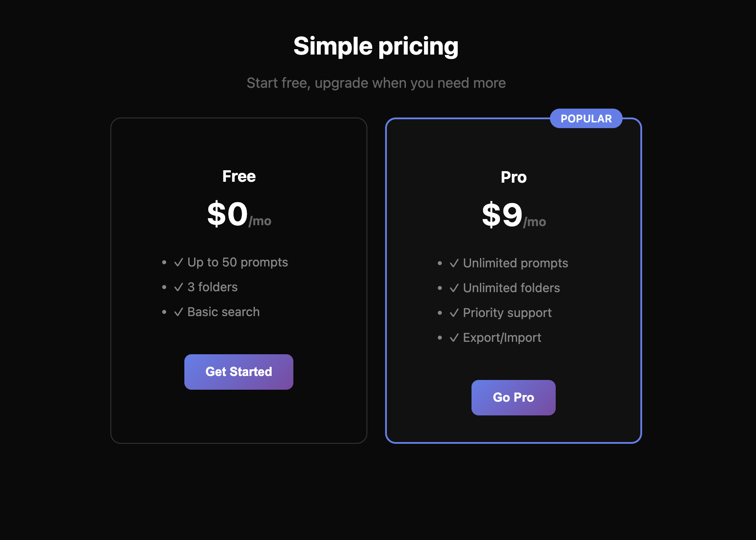Select the Free plan card

point(239,279)
